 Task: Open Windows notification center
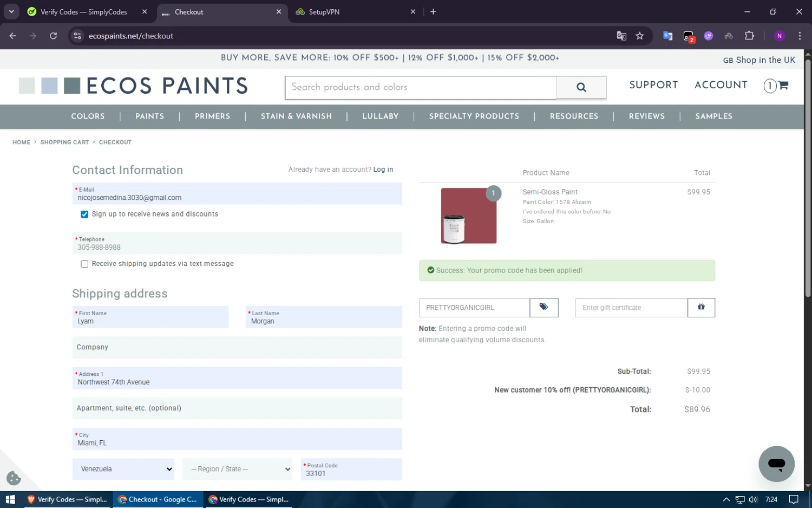coord(794,499)
